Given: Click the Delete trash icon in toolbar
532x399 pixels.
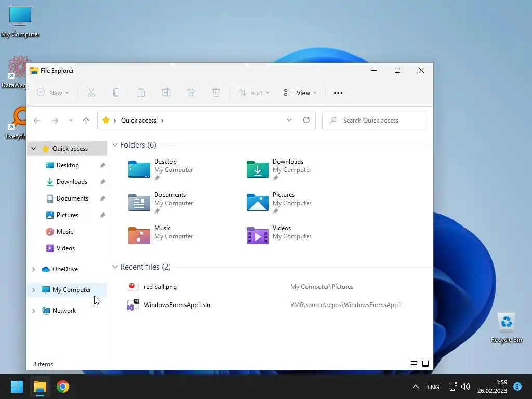Looking at the screenshot, I should click(x=216, y=92).
